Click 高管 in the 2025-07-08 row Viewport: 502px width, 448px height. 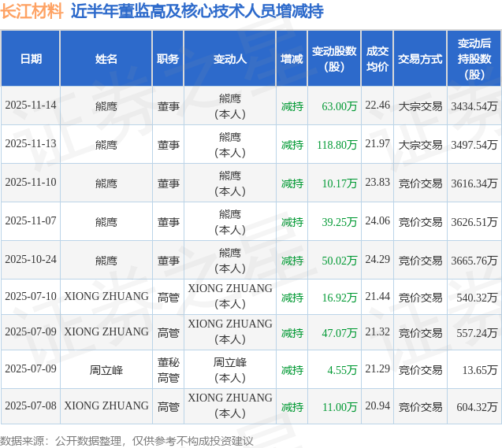(168, 407)
